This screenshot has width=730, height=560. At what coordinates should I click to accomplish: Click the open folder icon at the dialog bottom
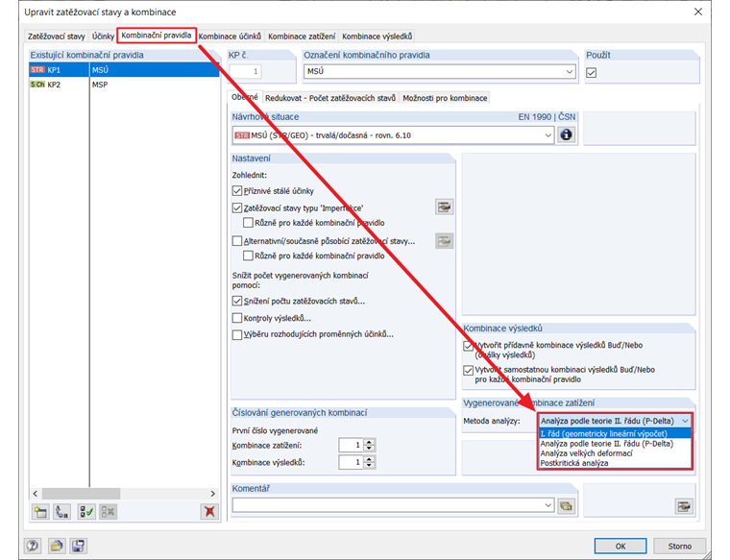click(x=57, y=546)
